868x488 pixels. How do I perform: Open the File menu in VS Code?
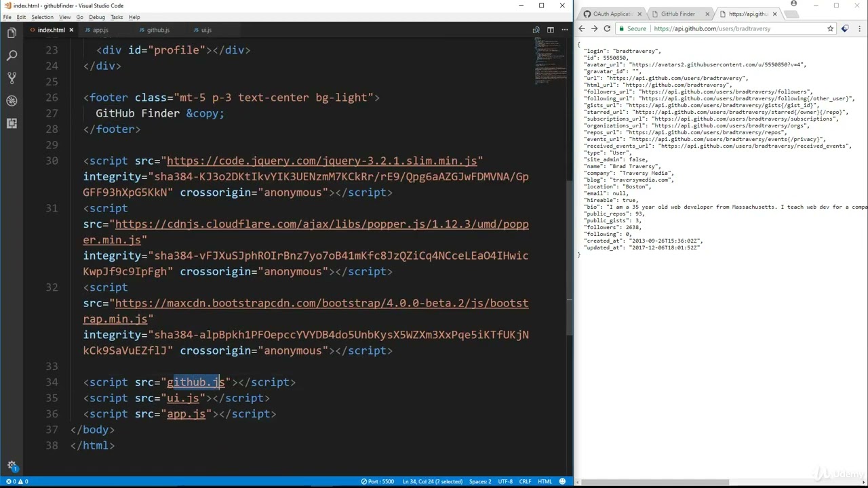click(x=7, y=17)
